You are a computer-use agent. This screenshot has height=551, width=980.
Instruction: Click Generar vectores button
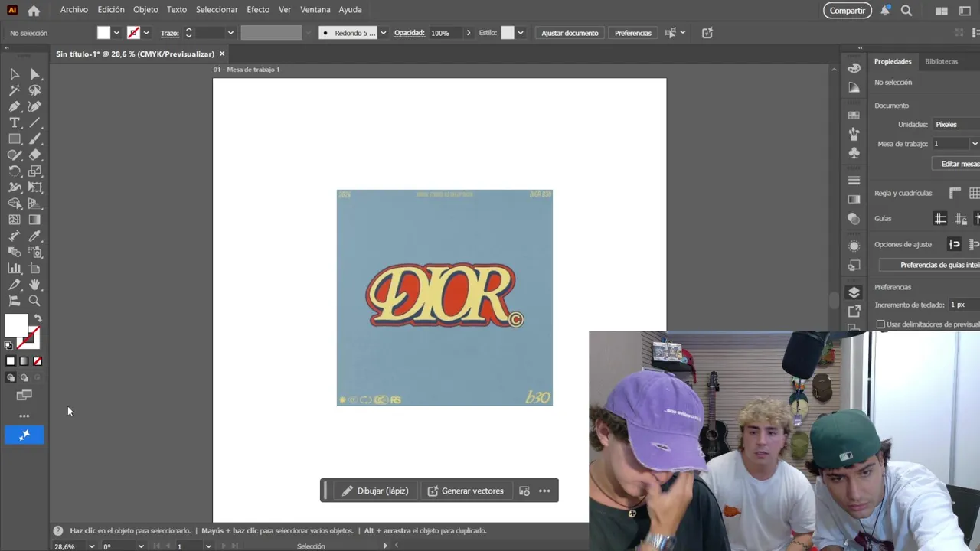pos(465,491)
